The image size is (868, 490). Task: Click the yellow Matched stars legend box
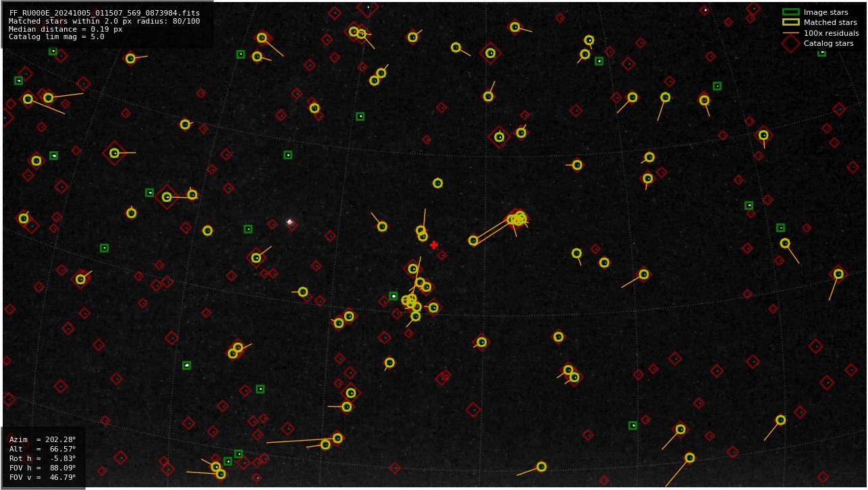pos(790,22)
